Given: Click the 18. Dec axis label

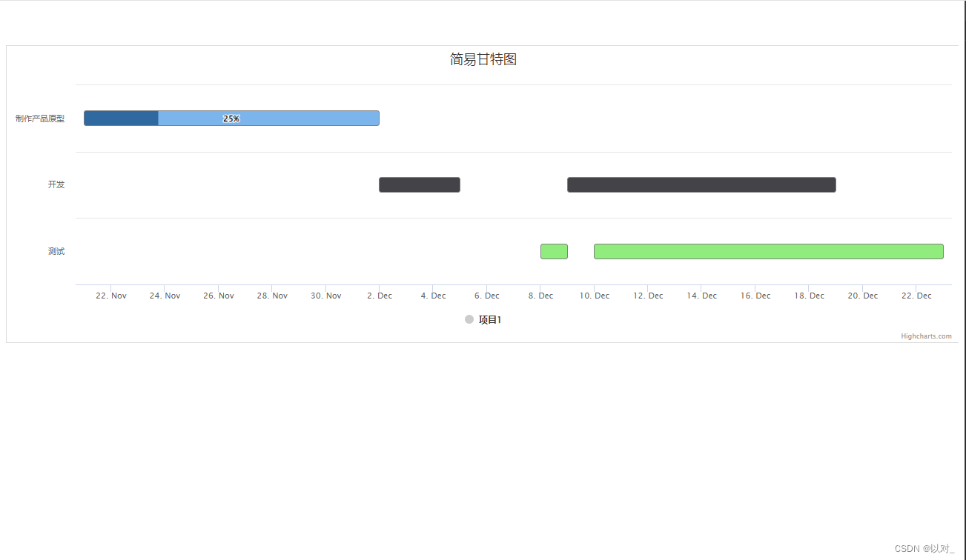Looking at the screenshot, I should pos(809,296).
